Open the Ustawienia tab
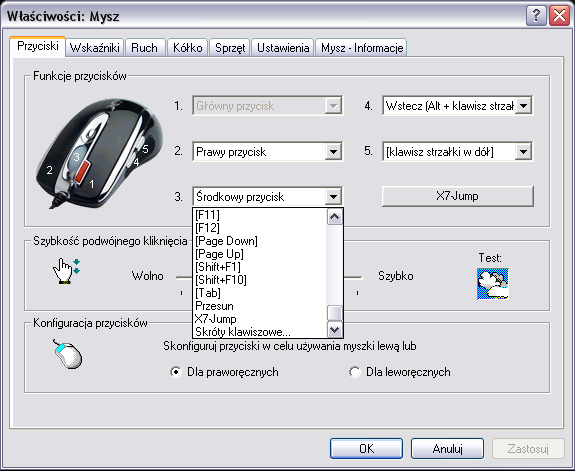This screenshot has height=472, width=576. [283, 48]
